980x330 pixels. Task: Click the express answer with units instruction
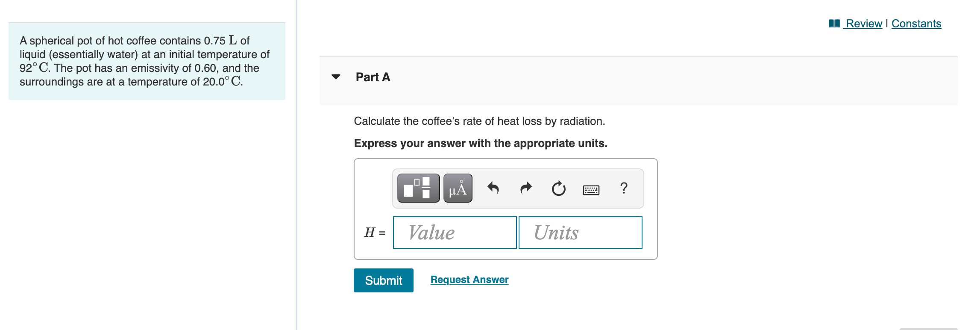coord(481,143)
